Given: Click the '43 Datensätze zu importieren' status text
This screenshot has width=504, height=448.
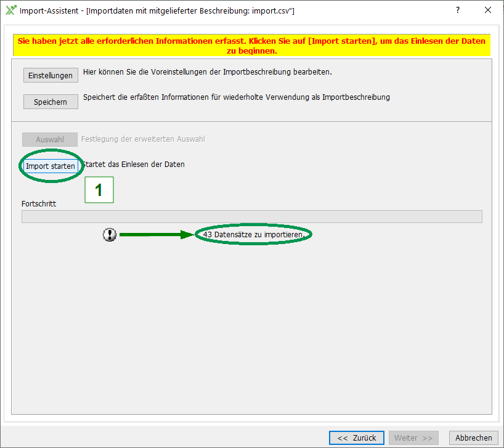Looking at the screenshot, I should point(253,235).
